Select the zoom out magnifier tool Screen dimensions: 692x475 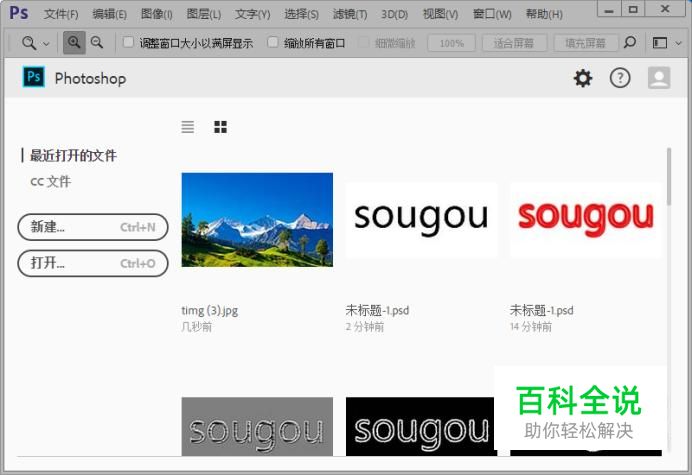click(97, 43)
